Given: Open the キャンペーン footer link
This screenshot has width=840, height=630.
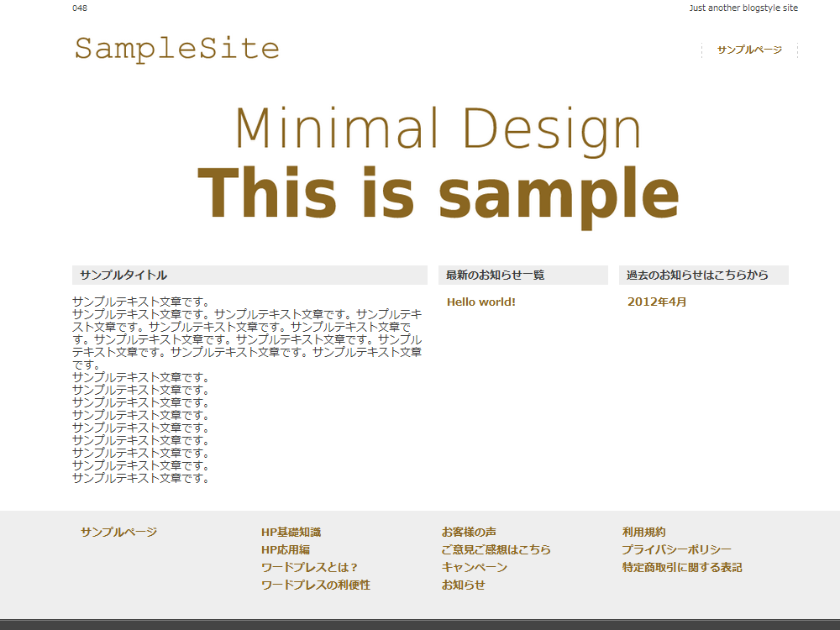Looking at the screenshot, I should (x=474, y=567).
